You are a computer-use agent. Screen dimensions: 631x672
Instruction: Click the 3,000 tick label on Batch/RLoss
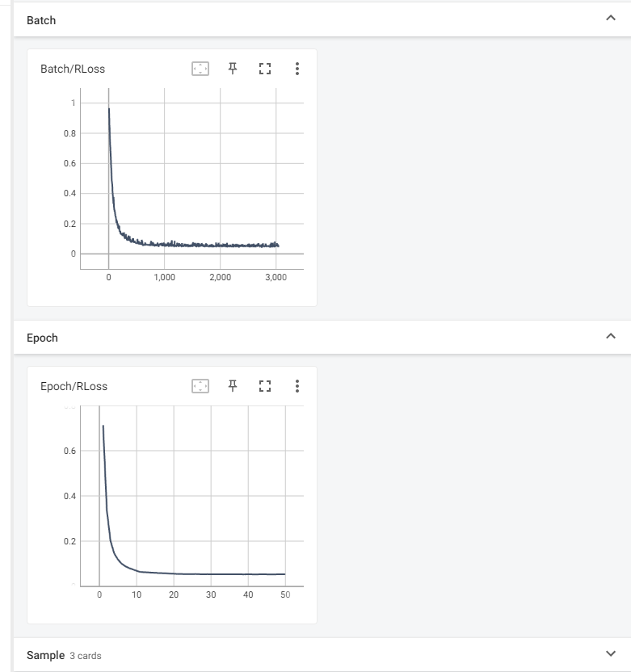point(275,277)
